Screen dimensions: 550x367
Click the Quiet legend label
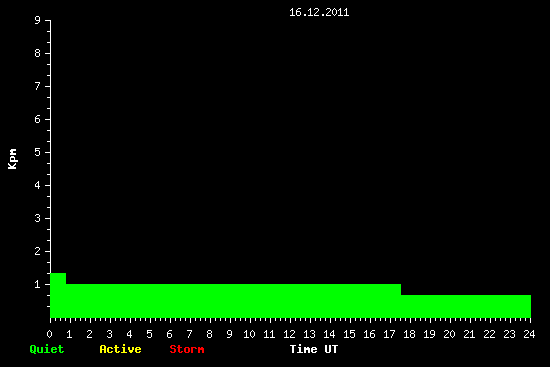pos(47,349)
